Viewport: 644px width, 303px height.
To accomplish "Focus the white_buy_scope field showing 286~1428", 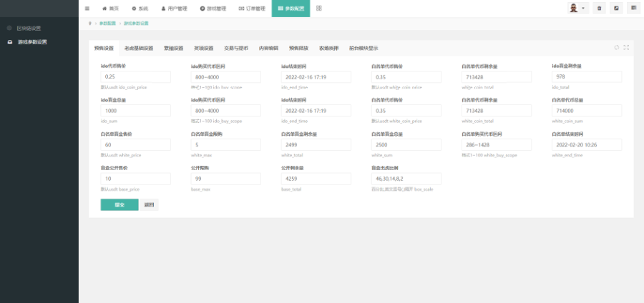I will click(x=497, y=145).
